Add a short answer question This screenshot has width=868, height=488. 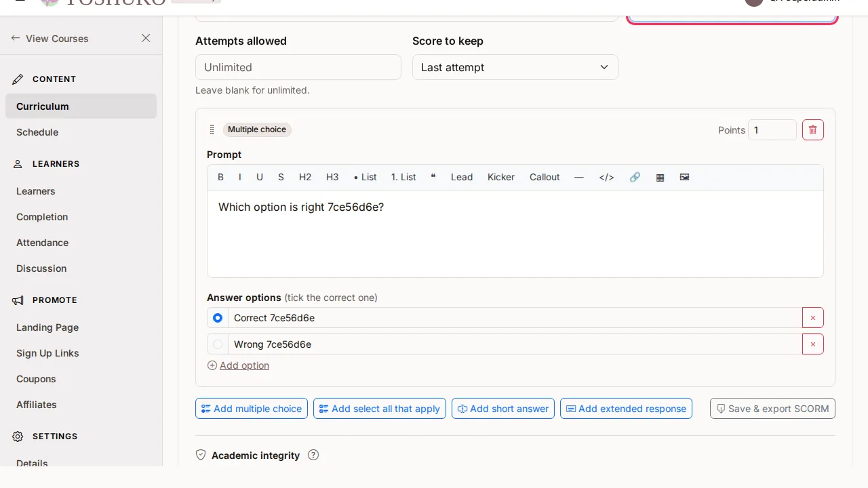[503, 409]
